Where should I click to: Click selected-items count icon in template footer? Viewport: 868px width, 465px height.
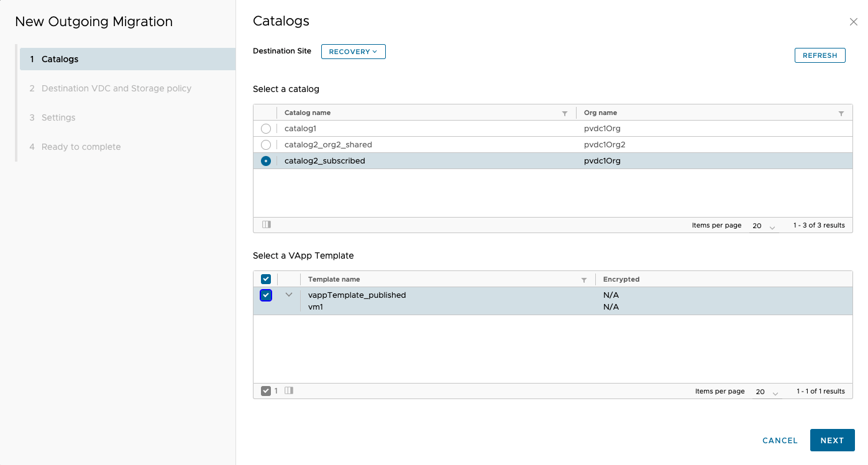(266, 391)
